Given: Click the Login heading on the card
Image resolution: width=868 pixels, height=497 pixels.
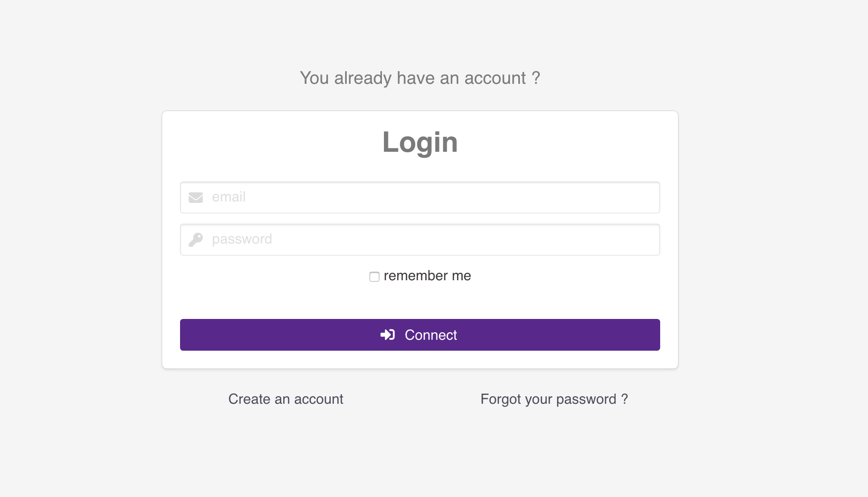Looking at the screenshot, I should pyautogui.click(x=420, y=142).
